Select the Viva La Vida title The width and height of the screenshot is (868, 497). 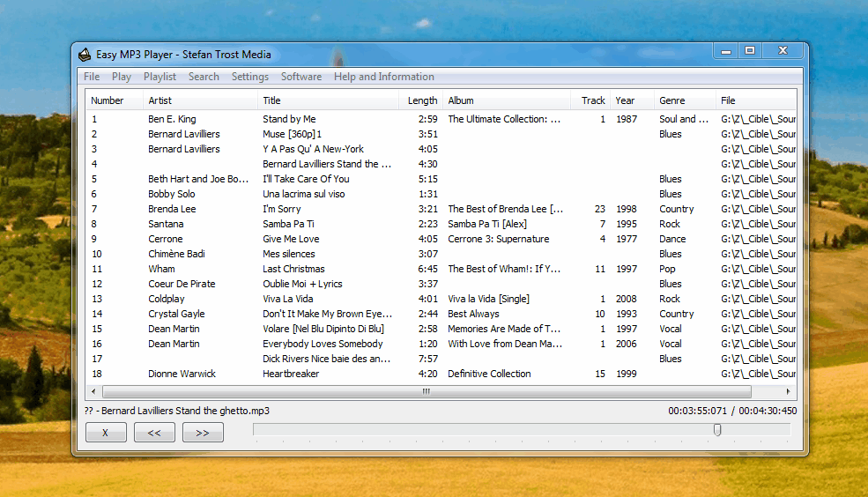pyautogui.click(x=287, y=299)
